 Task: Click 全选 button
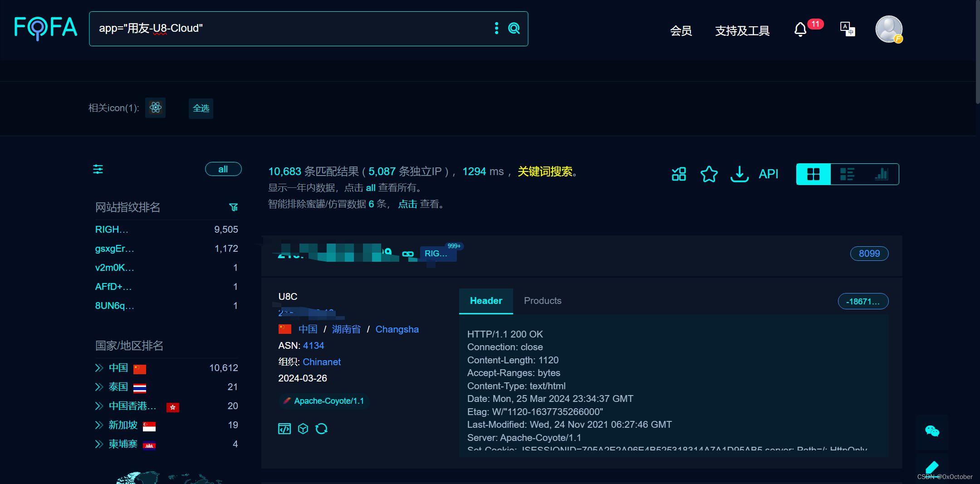click(x=201, y=108)
